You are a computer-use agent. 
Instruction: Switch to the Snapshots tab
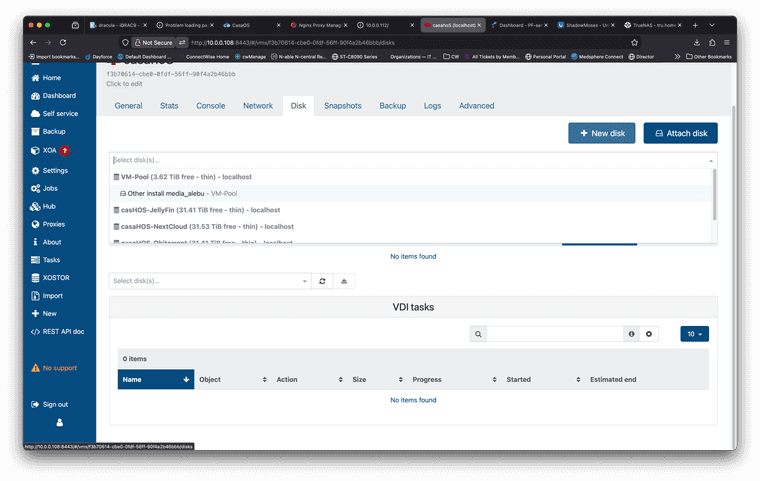pos(342,105)
